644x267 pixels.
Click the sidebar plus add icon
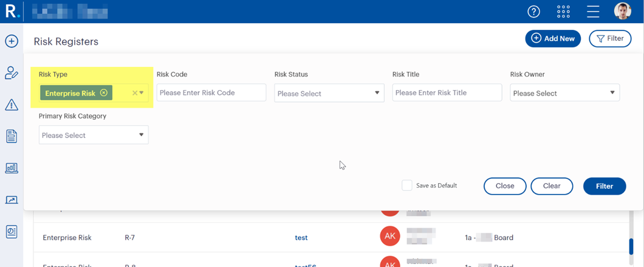tap(12, 41)
